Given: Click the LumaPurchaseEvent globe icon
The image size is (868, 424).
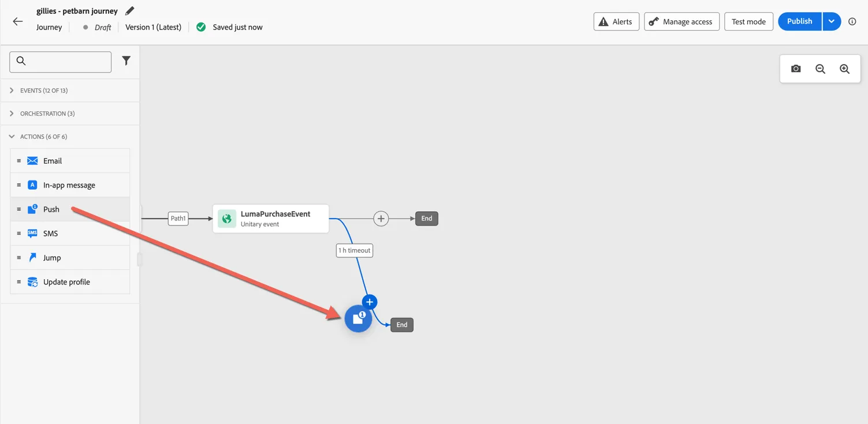Looking at the screenshot, I should pos(227,219).
